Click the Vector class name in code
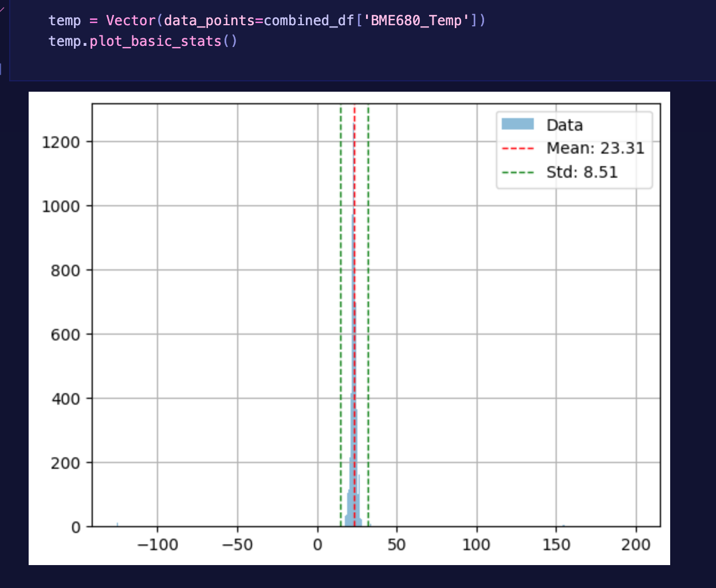 tap(131, 21)
